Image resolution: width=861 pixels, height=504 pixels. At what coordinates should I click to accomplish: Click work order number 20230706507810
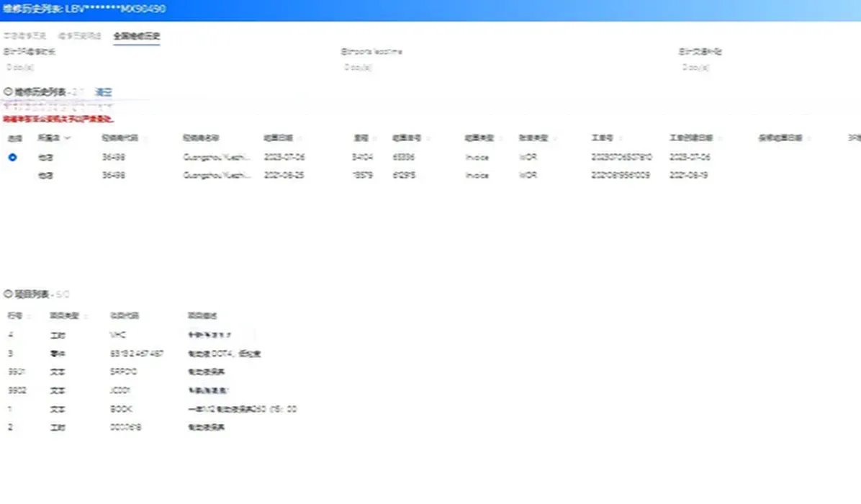pyautogui.click(x=621, y=157)
